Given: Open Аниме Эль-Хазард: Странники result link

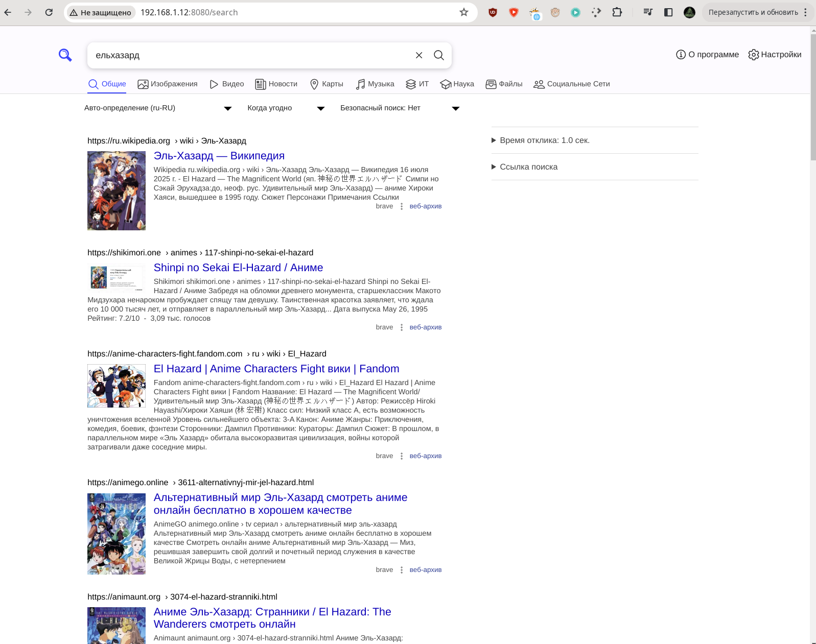Looking at the screenshot, I should (272, 618).
